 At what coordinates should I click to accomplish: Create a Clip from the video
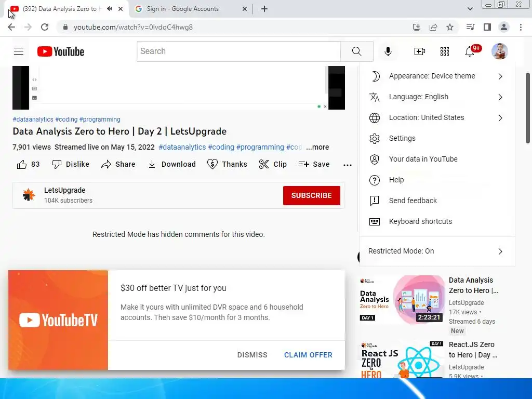[273, 164]
